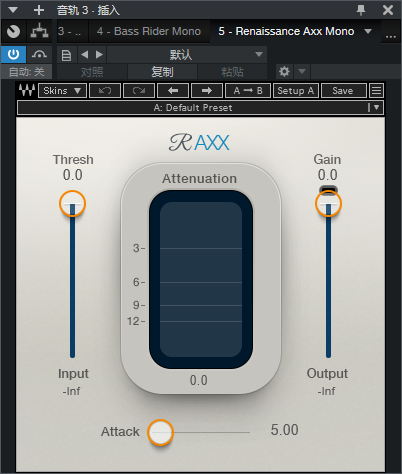
Task: Open the window menu triangle beside the plus icon
Action: [13, 10]
